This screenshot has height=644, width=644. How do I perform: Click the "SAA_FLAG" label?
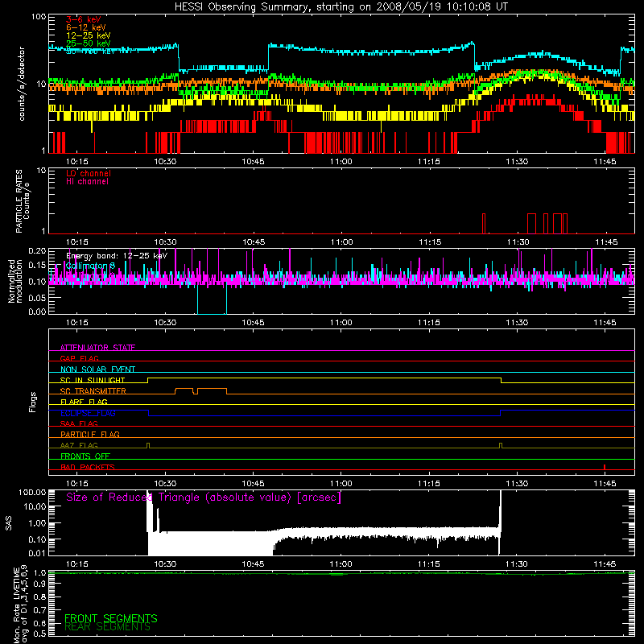coord(79,423)
